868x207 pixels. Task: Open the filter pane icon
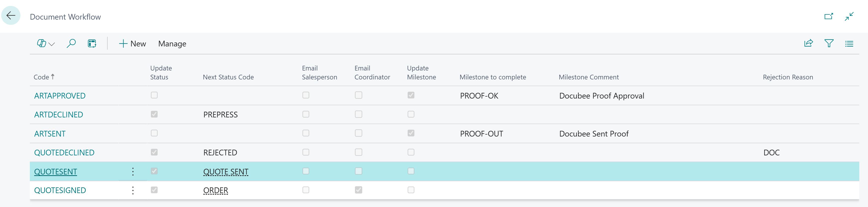point(829,43)
